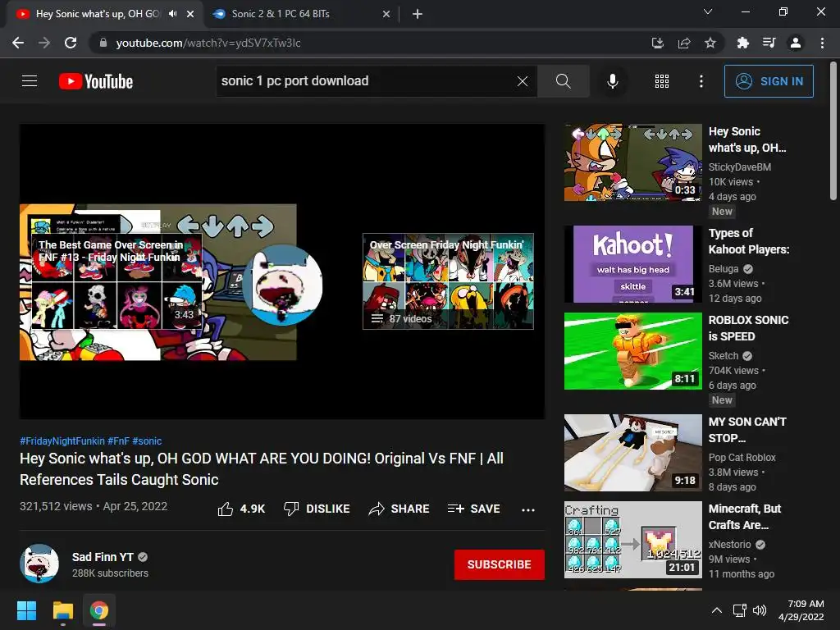Start voice search with microphone
The image size is (840, 630).
pos(612,81)
